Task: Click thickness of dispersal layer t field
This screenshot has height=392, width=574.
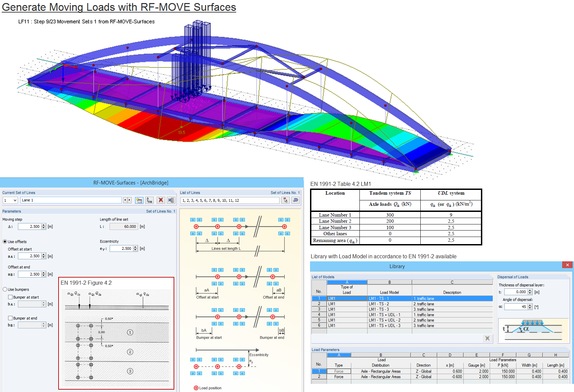Action: click(516, 292)
